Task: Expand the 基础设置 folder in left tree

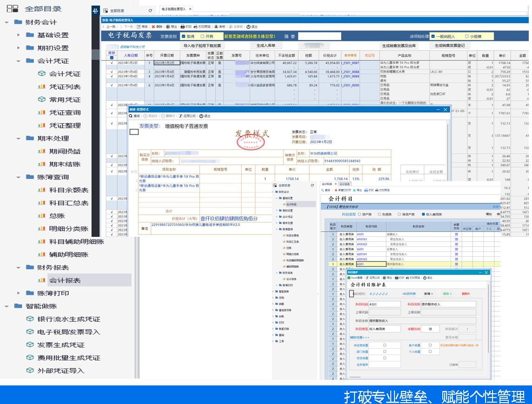Action: click(x=18, y=35)
